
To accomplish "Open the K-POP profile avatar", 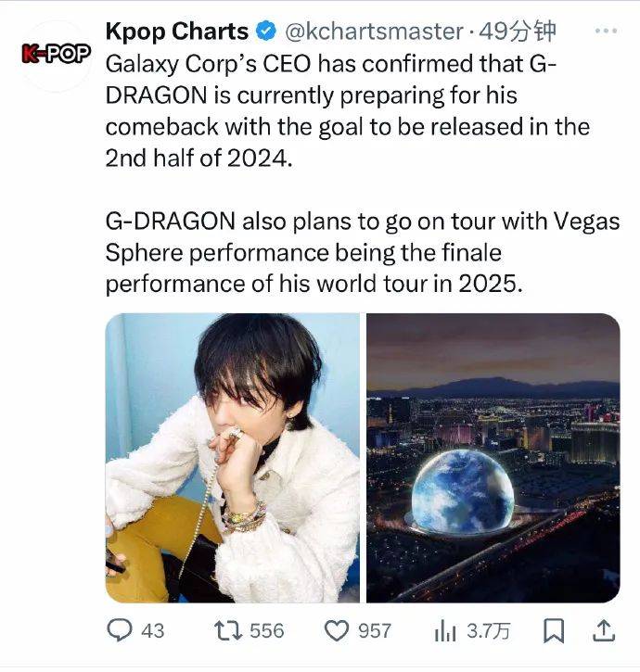I will (x=56, y=54).
